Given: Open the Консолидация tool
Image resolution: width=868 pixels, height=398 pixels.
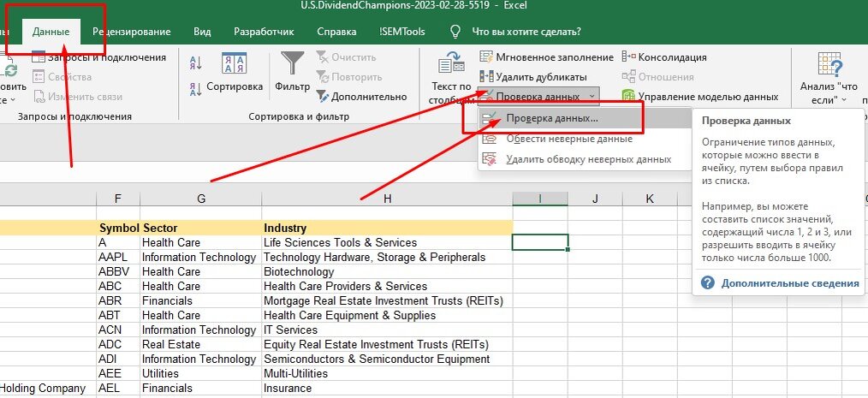Looking at the screenshot, I should [x=664, y=57].
